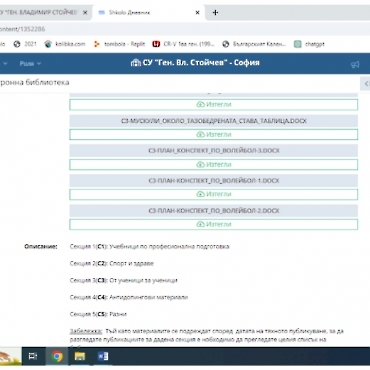Click the ПЛАН-КОНСПЕКТ_ПО_ВОЛЕЙБОЛ-2.DOCX file name
Screen dimensions: 370x370
pos(214,211)
